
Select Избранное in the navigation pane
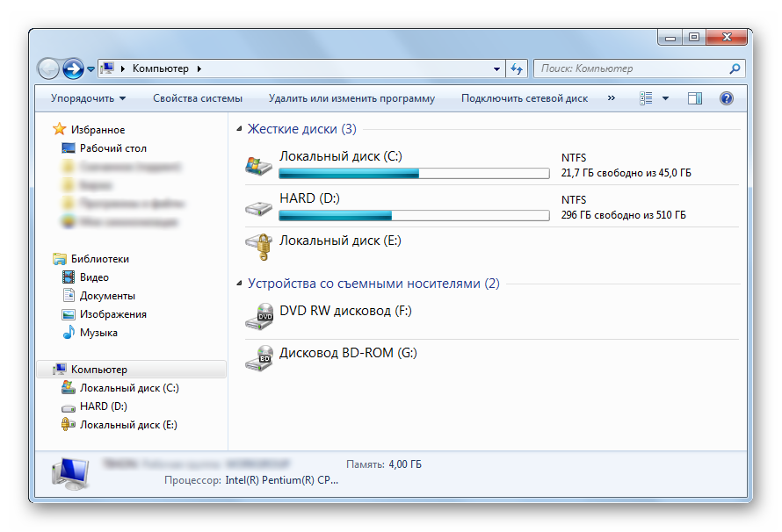[98, 130]
